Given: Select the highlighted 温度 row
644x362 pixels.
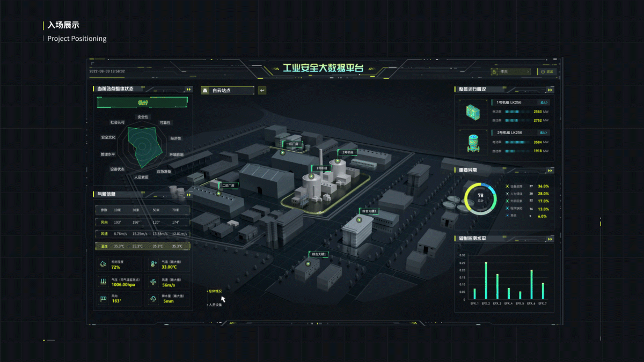Looking at the screenshot, I should pos(142,246).
